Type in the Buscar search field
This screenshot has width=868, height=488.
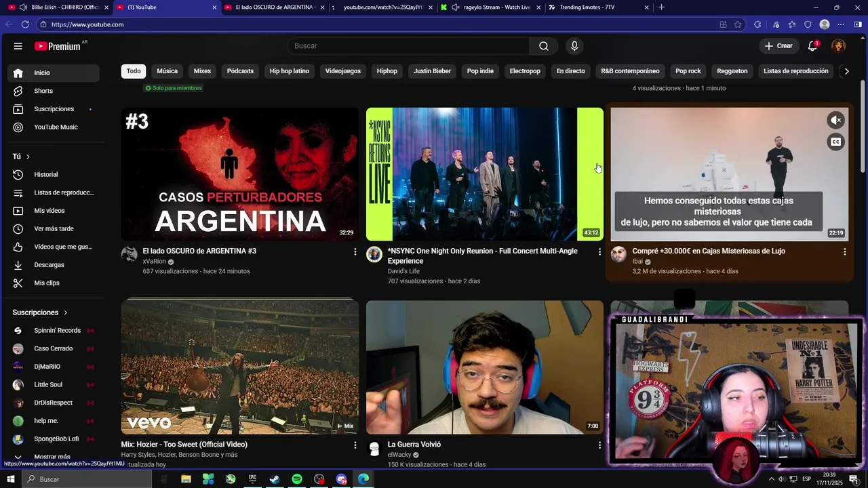408,46
